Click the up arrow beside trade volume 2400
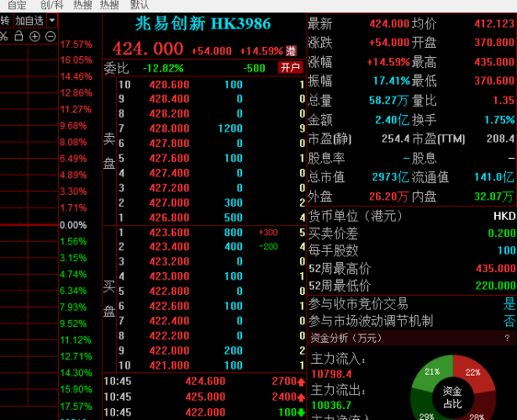The image size is (517, 420). pos(301,397)
